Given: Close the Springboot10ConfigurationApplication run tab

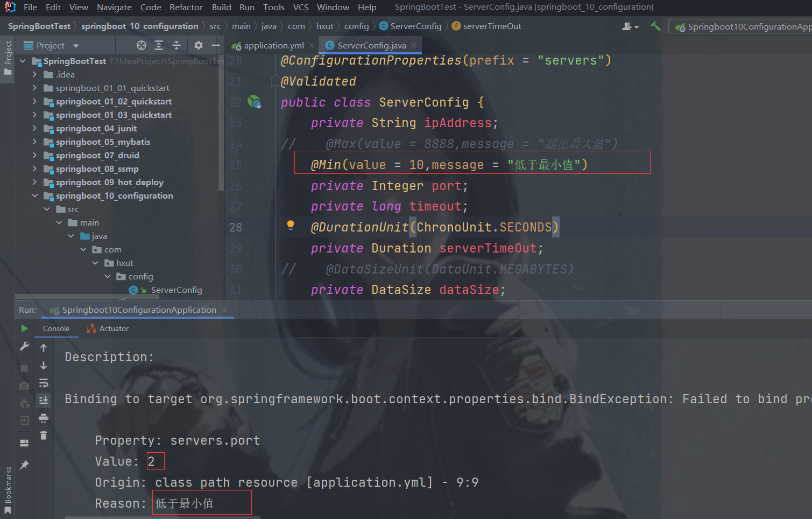Looking at the screenshot, I should [224, 310].
